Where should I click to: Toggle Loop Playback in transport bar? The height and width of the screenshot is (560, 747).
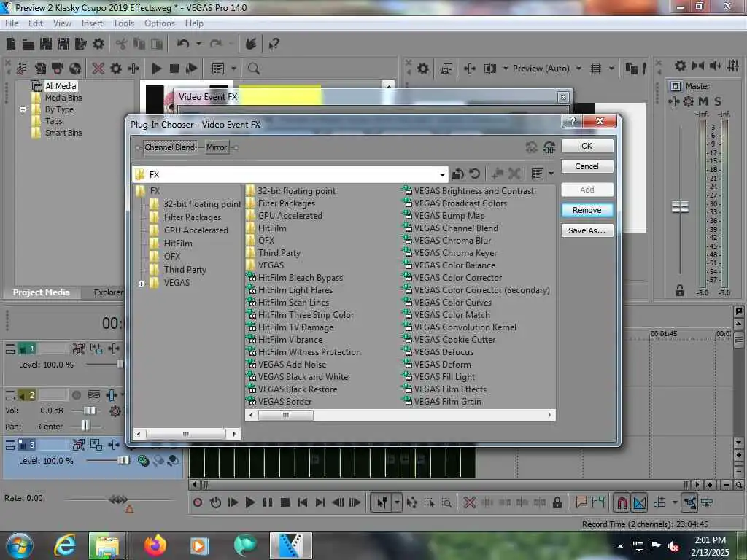pos(215,502)
